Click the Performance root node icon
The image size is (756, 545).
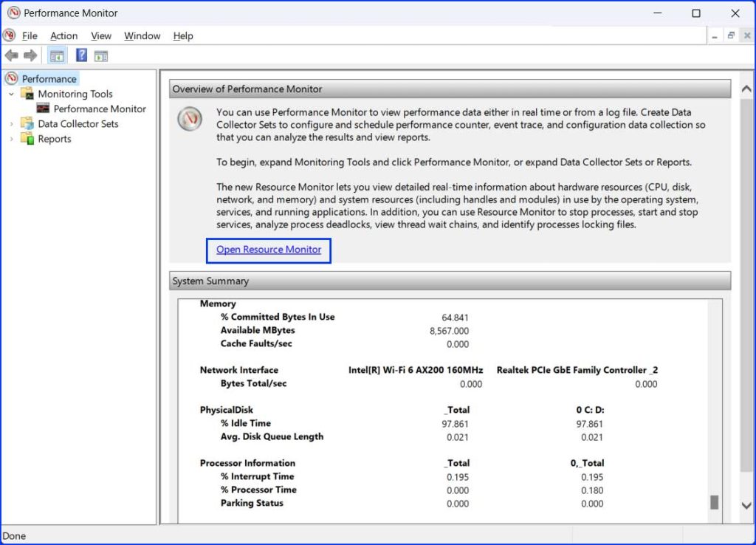[12, 78]
